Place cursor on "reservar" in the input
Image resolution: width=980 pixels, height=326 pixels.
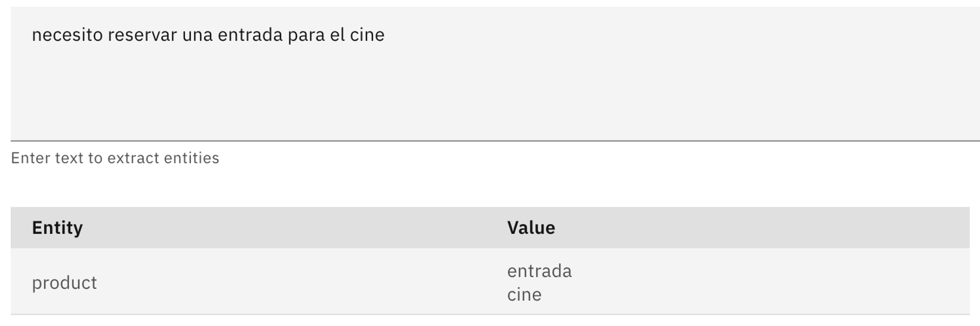click(x=142, y=35)
